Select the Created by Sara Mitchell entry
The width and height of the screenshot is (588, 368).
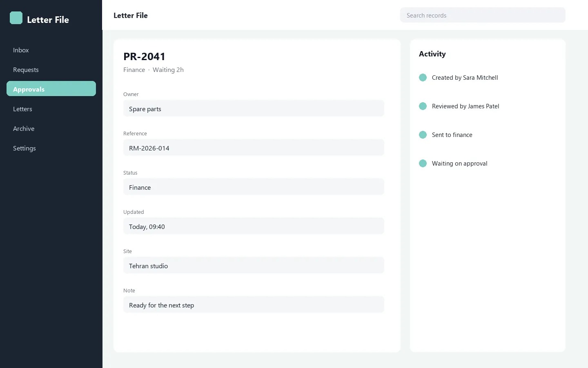[x=465, y=78]
